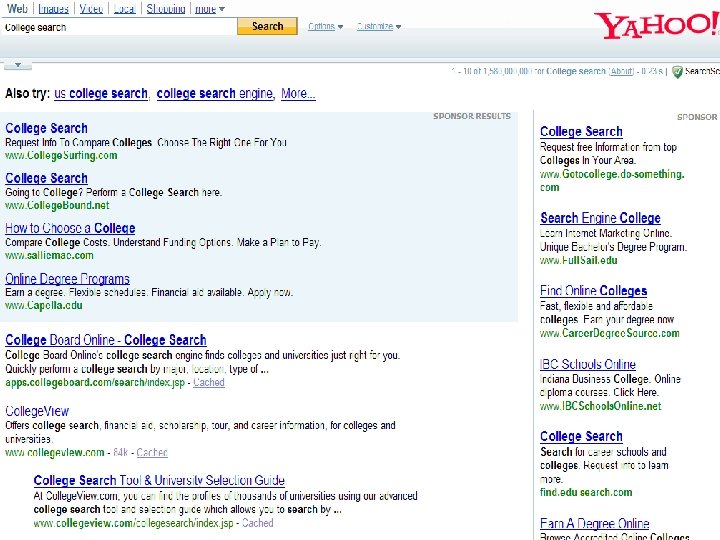The width and height of the screenshot is (720, 540).
Task: Click the www.CareerDegreeSource.com URL text
Action: [610, 333]
